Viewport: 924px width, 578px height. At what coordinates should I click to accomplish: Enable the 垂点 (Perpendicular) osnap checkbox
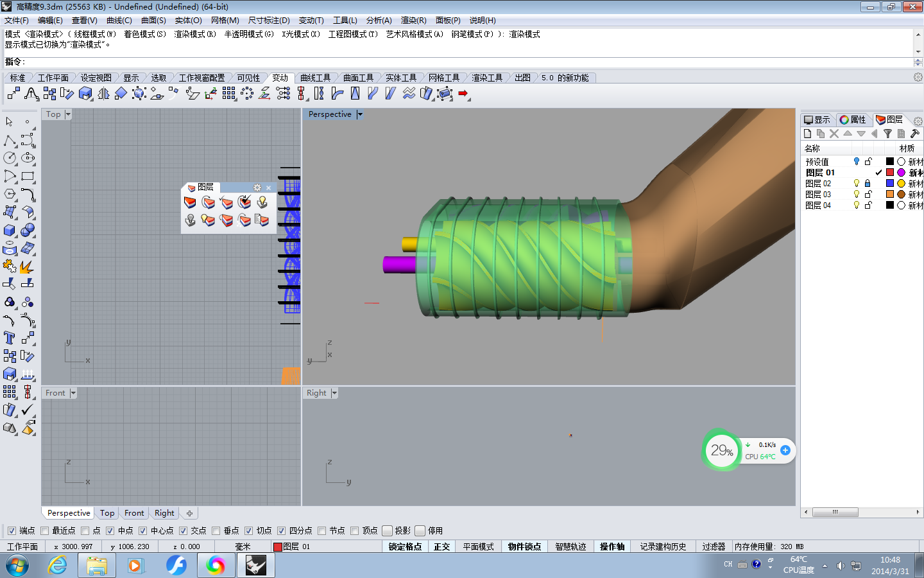pyautogui.click(x=216, y=530)
